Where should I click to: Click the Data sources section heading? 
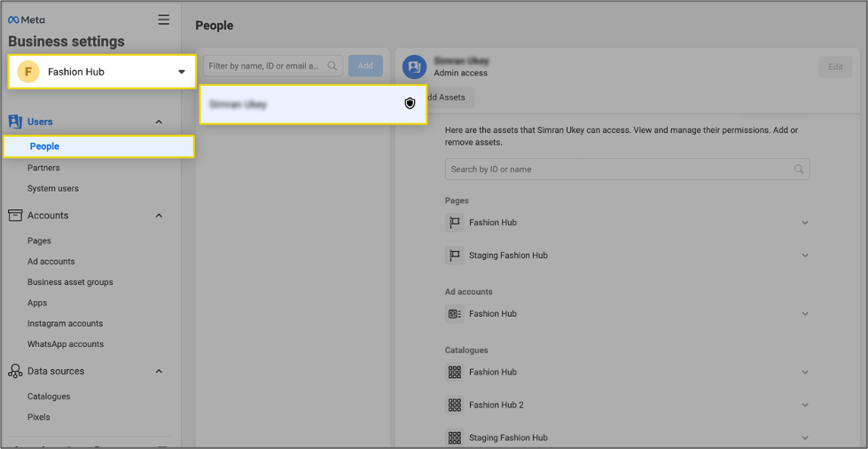[x=56, y=371]
